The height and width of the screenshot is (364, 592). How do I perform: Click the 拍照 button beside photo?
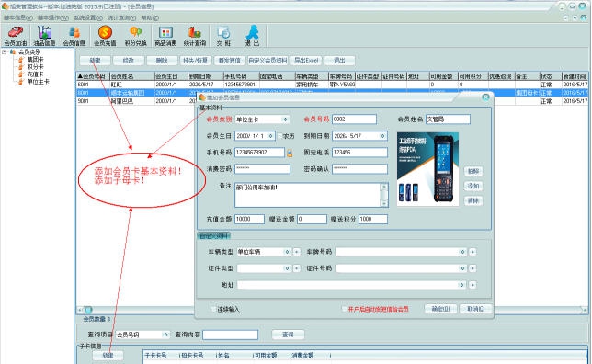(473, 171)
